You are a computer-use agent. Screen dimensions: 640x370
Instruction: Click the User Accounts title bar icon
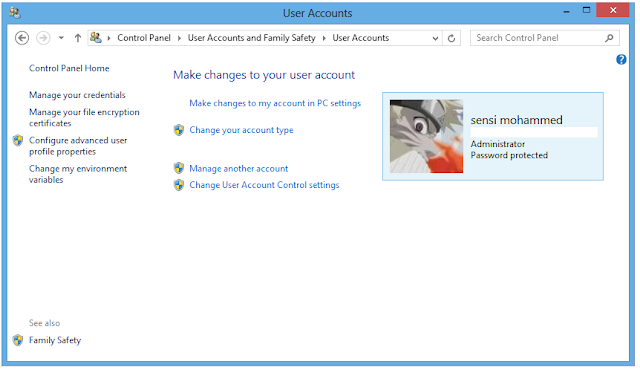coord(14,13)
